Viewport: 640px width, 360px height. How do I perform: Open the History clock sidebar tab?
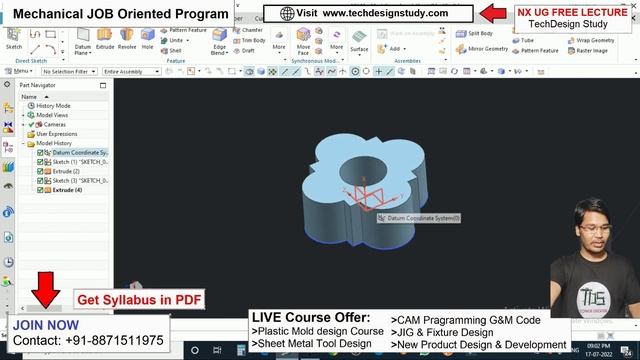click(x=8, y=262)
